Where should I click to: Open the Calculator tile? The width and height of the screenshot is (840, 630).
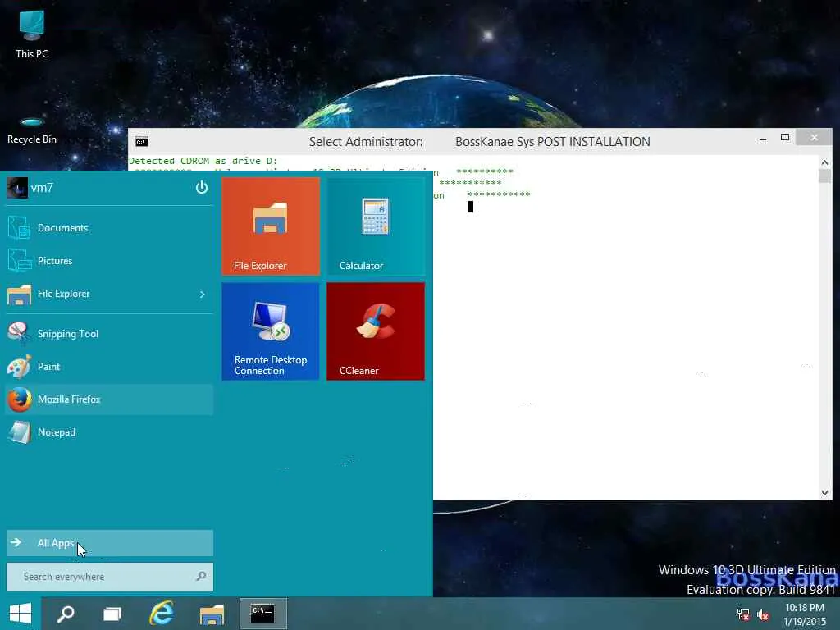tap(376, 226)
